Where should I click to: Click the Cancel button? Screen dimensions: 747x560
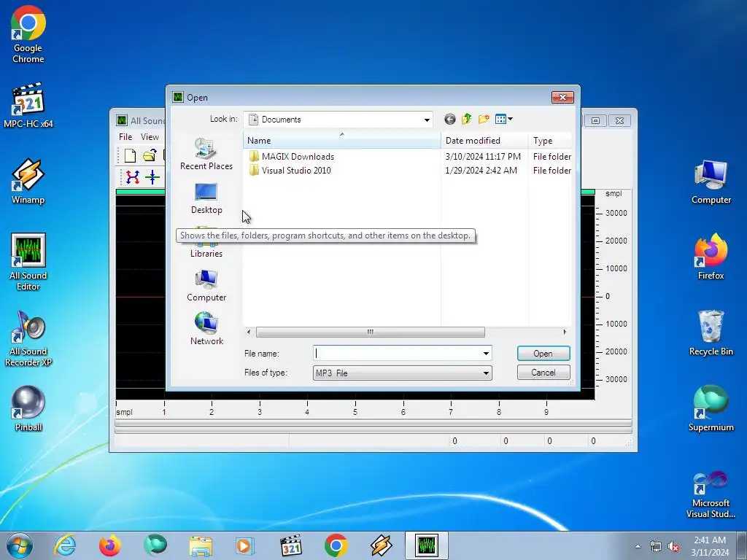pyautogui.click(x=543, y=373)
